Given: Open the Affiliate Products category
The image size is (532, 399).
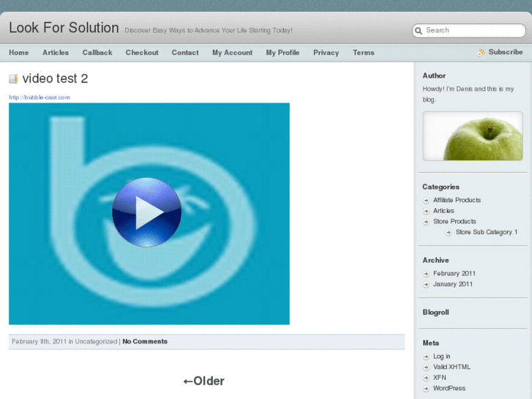Looking at the screenshot, I should [457, 200].
